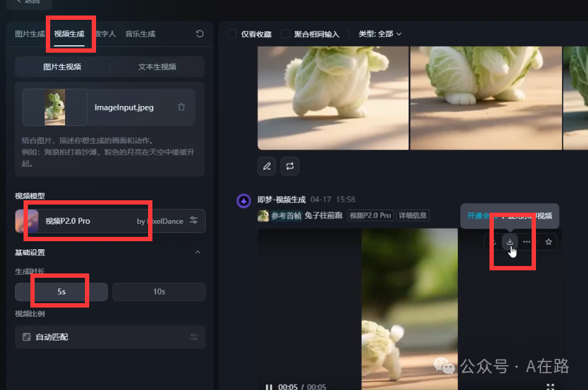The width and height of the screenshot is (588, 390).
Task: Click the 开通会员 link in tooltip
Action: 480,216
